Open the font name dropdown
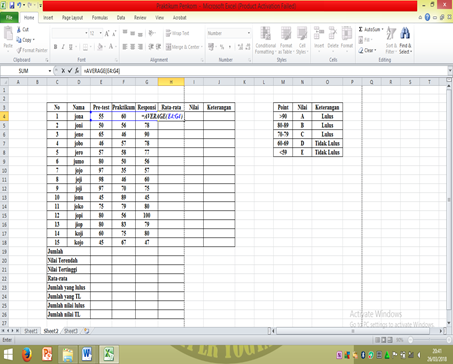Screen dimensions: 453x364 86,33
